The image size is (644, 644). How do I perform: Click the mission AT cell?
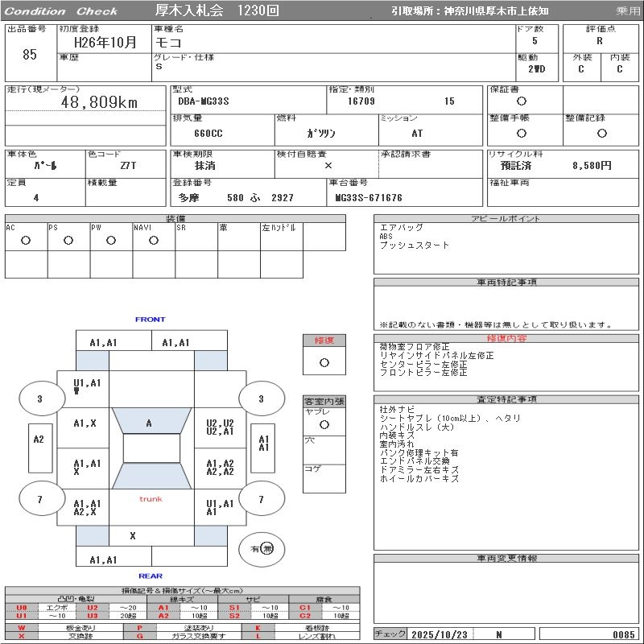point(417,134)
